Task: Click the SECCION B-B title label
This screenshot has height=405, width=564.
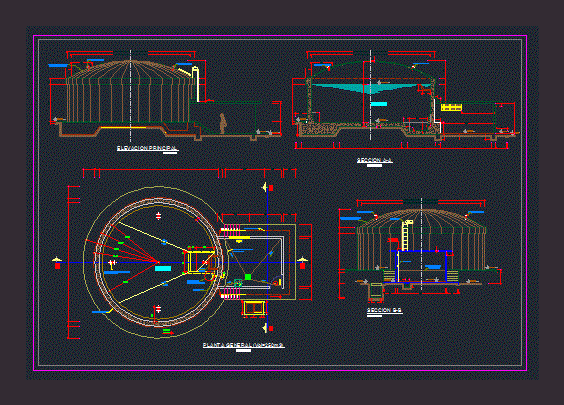Action: pos(384,310)
